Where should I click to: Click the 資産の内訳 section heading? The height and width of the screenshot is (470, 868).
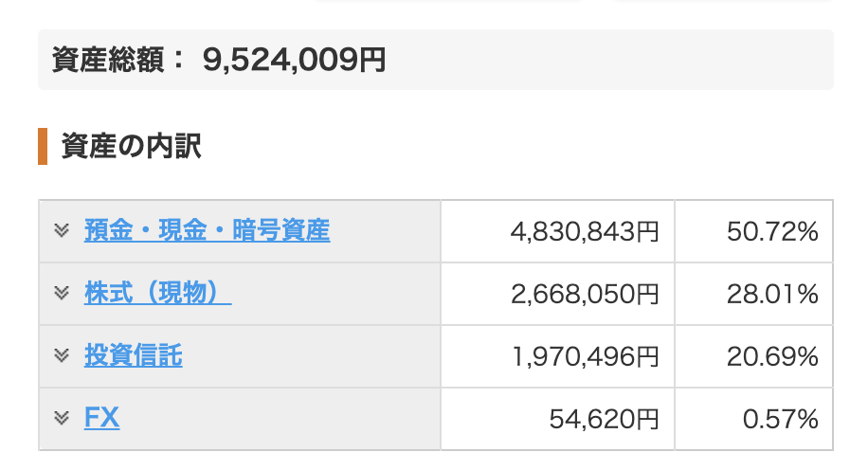[131, 147]
